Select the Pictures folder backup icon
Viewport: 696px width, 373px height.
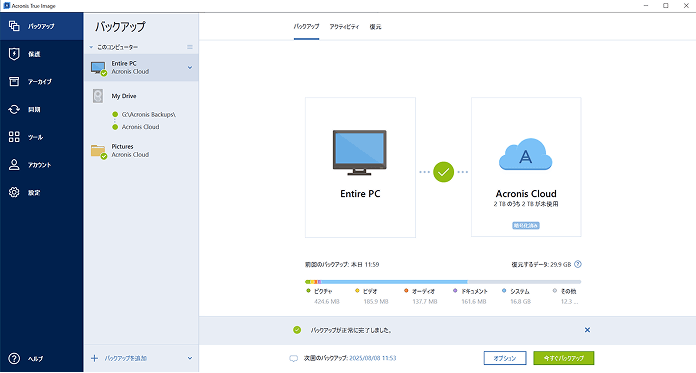(99, 151)
